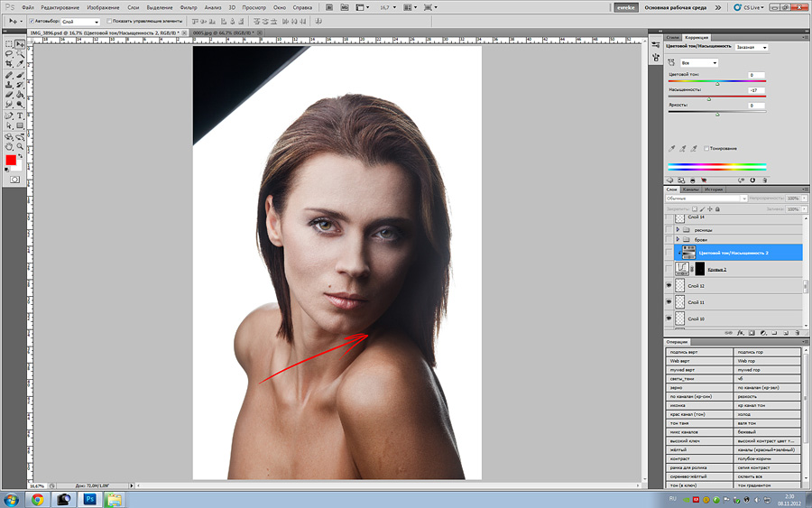Select the Eraser tool
Viewport: 812px width, 508px height.
coord(9,94)
